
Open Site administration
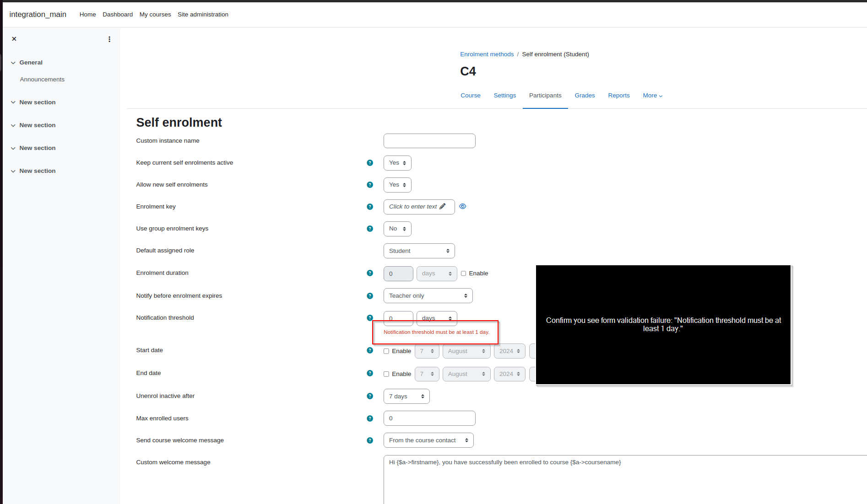pyautogui.click(x=203, y=15)
